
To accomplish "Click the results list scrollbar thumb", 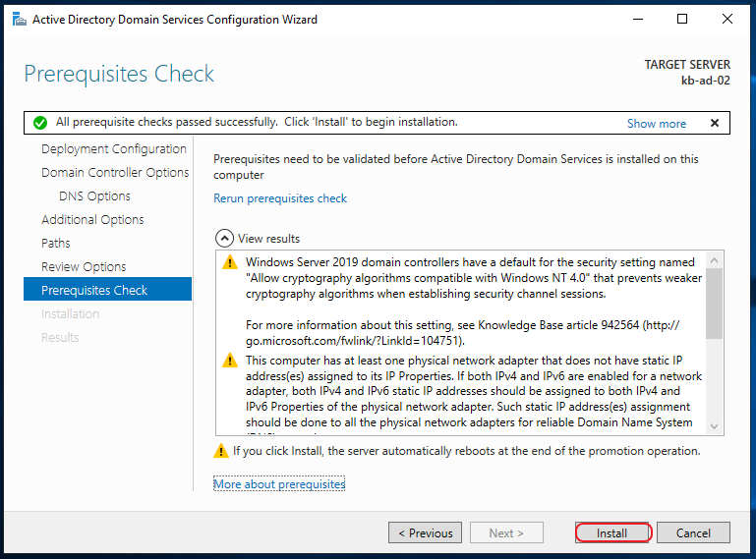I will point(715,304).
